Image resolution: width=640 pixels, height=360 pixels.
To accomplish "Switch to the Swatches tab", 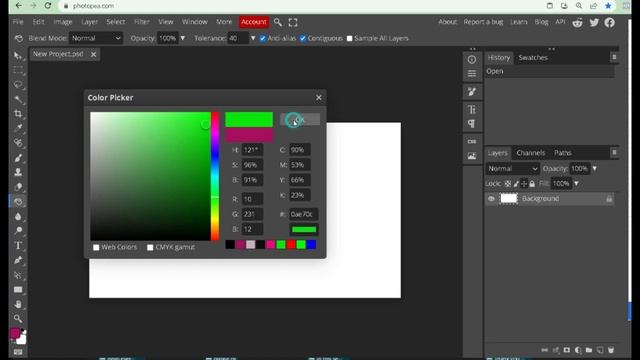I will tap(533, 58).
